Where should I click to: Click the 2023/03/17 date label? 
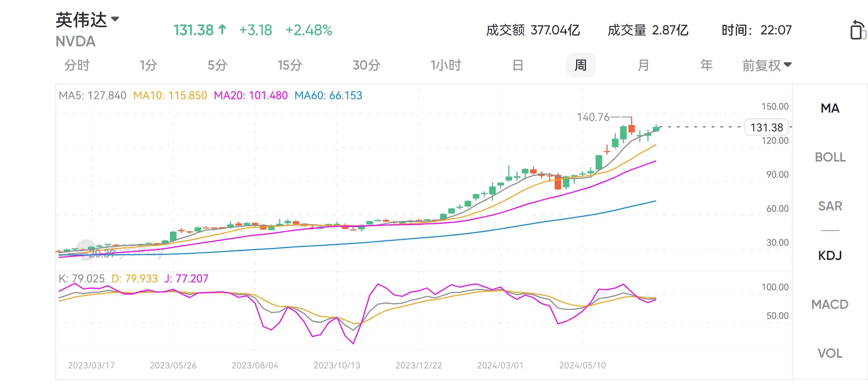[x=91, y=365]
